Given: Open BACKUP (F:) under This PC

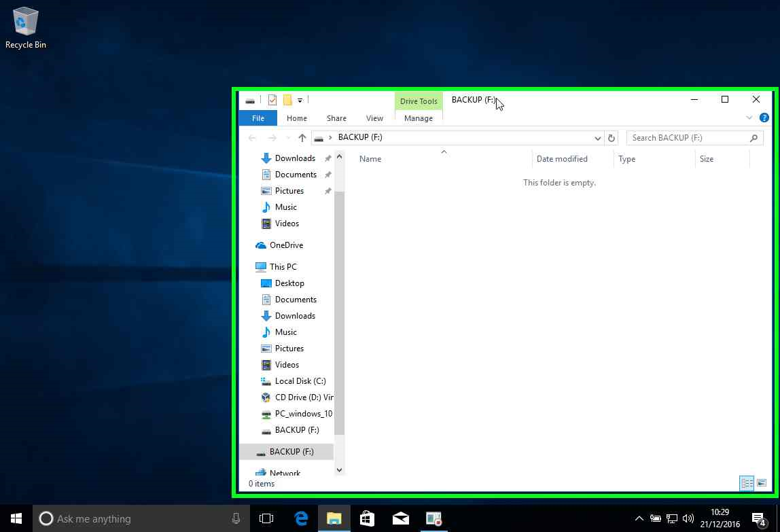Looking at the screenshot, I should 296,430.
